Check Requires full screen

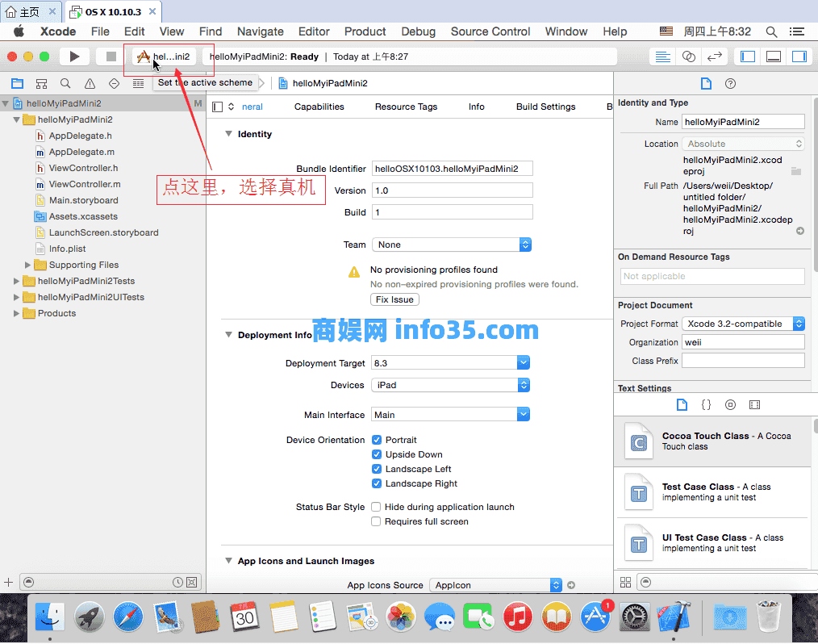pyautogui.click(x=376, y=521)
